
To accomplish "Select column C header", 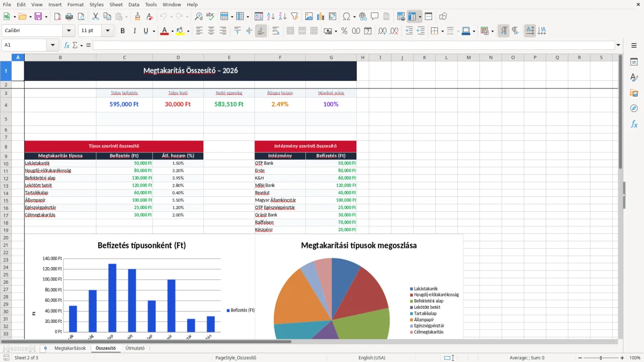I will (125, 57).
